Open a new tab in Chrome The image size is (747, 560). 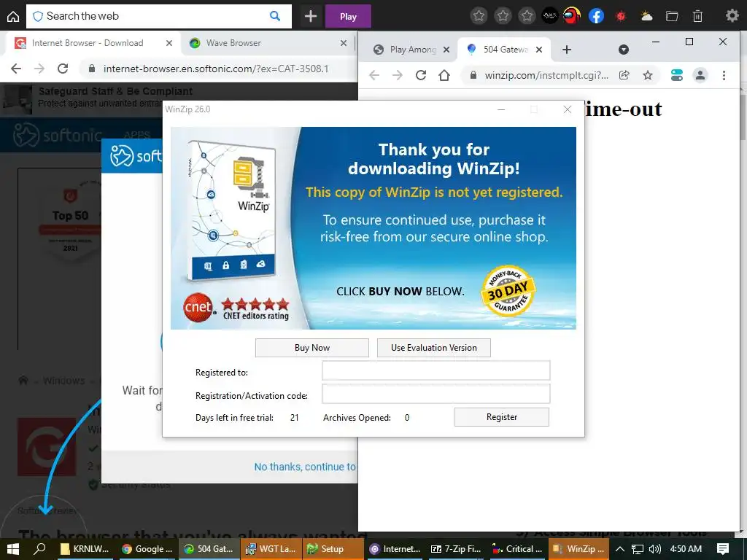(566, 50)
